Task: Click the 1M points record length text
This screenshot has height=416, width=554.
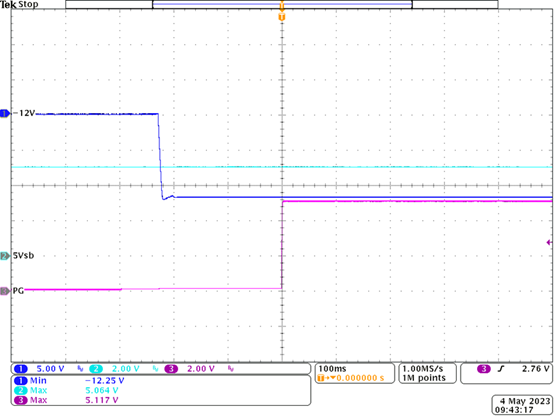Action: (x=424, y=378)
